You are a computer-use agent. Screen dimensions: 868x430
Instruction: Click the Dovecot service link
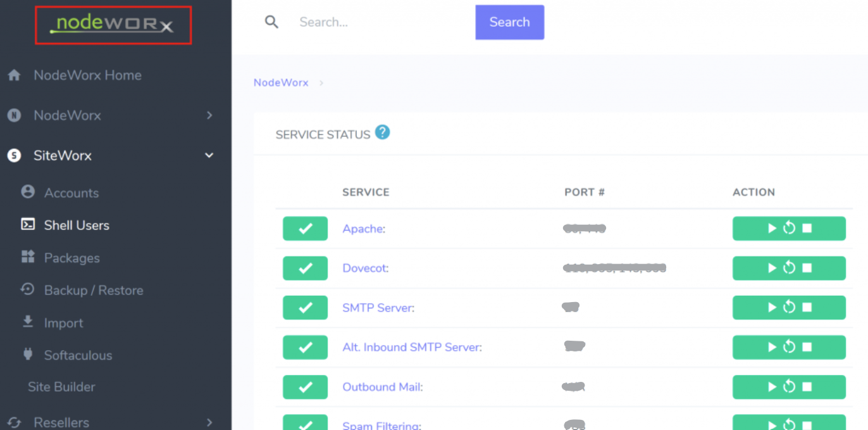click(x=366, y=269)
